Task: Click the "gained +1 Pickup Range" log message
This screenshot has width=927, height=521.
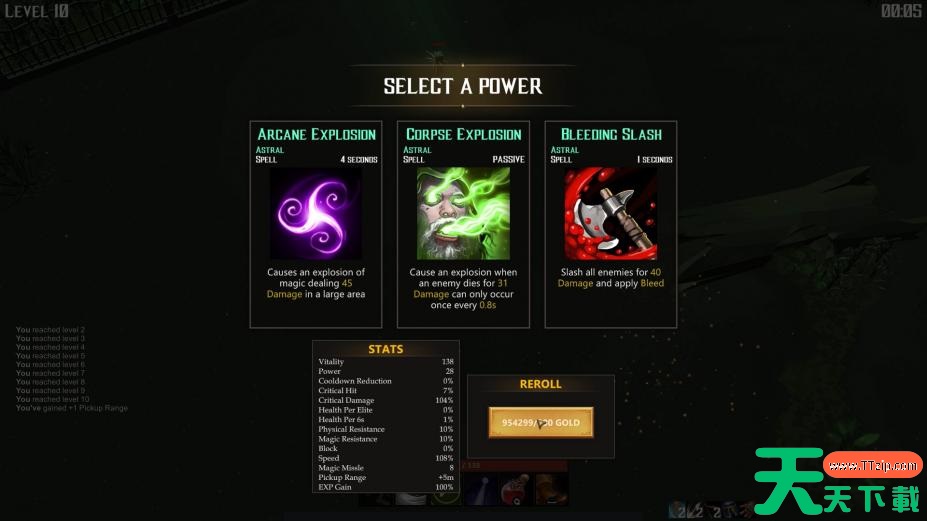Action: [x=72, y=408]
